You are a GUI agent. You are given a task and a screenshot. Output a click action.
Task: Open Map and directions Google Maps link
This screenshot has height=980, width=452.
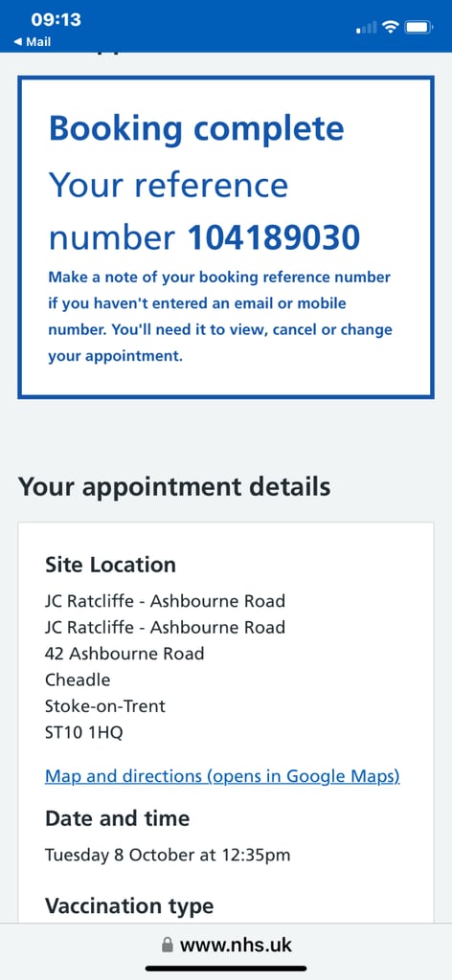pyautogui.click(x=222, y=776)
